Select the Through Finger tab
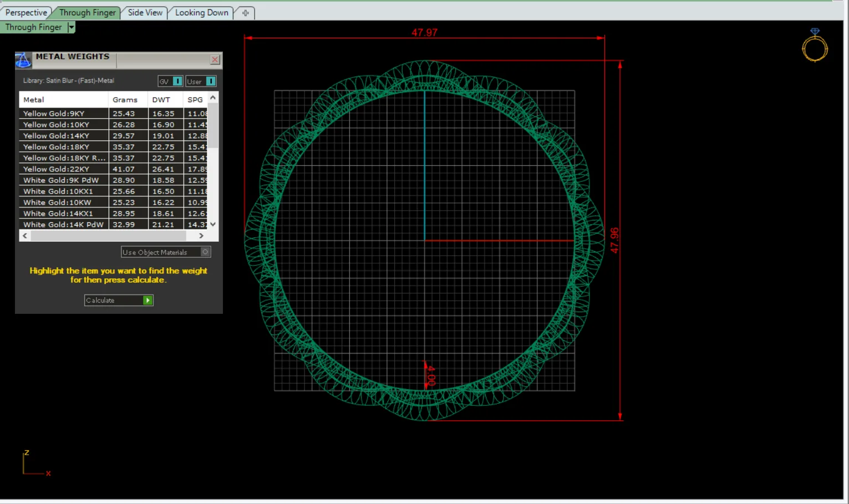 point(87,13)
